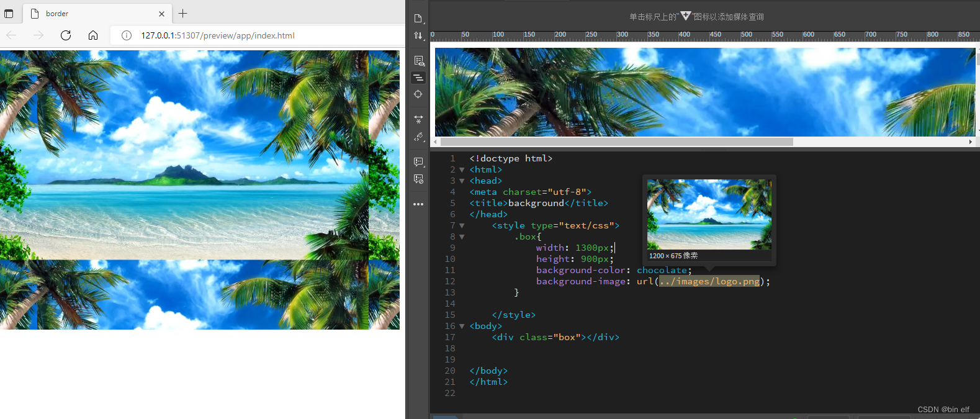Collapse the <body> tag on line 16
This screenshot has height=419, width=980.
click(x=462, y=327)
